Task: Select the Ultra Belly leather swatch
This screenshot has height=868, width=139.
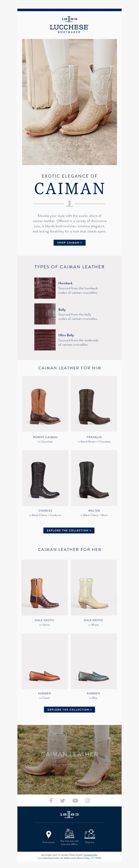Action: point(45,340)
